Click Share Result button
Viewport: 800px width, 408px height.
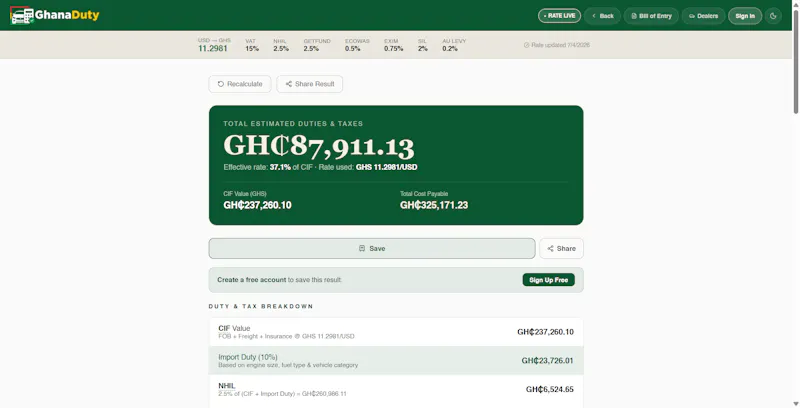coord(310,84)
